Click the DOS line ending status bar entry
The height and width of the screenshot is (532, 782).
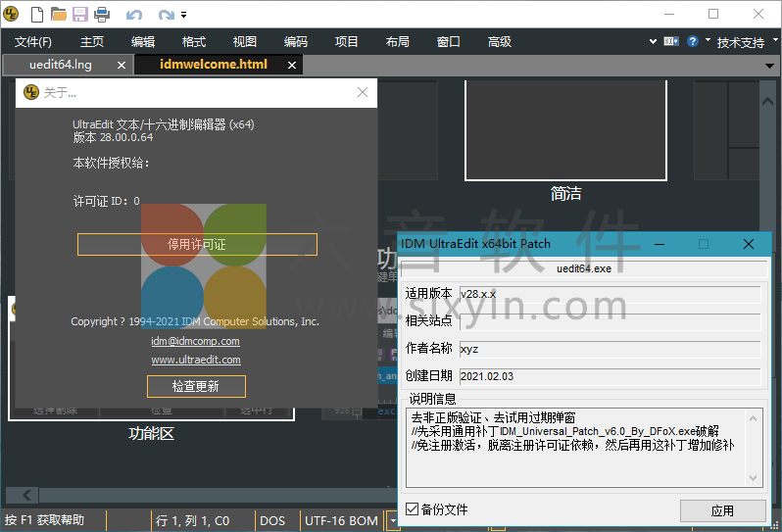click(272, 521)
